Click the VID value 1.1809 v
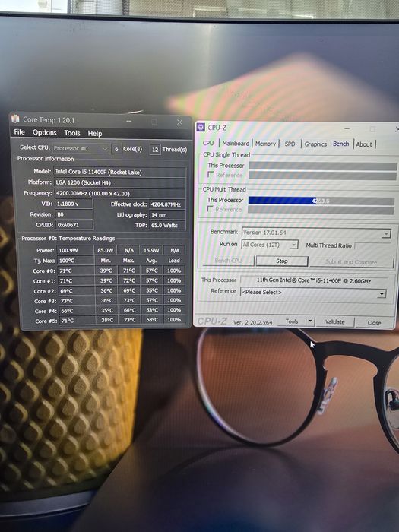Screen dimensions: 399x532 coord(74,204)
